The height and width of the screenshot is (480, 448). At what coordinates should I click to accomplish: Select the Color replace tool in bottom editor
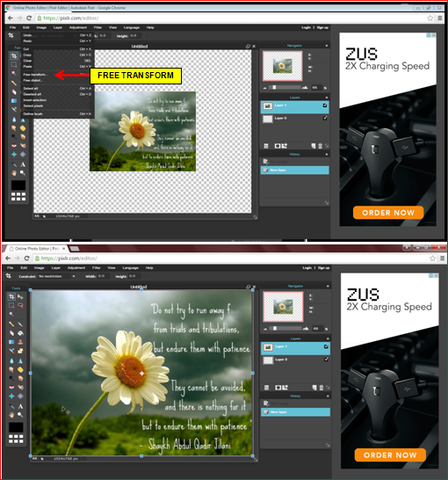pos(11,351)
